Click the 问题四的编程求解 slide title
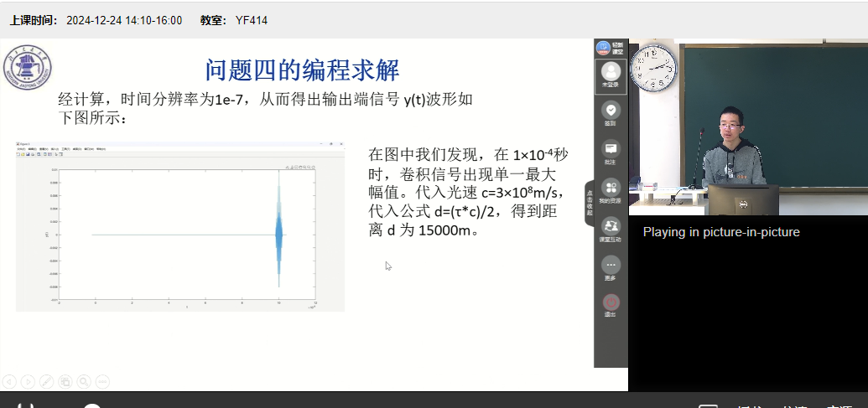Viewport: 868px width, 408px height. [x=302, y=69]
